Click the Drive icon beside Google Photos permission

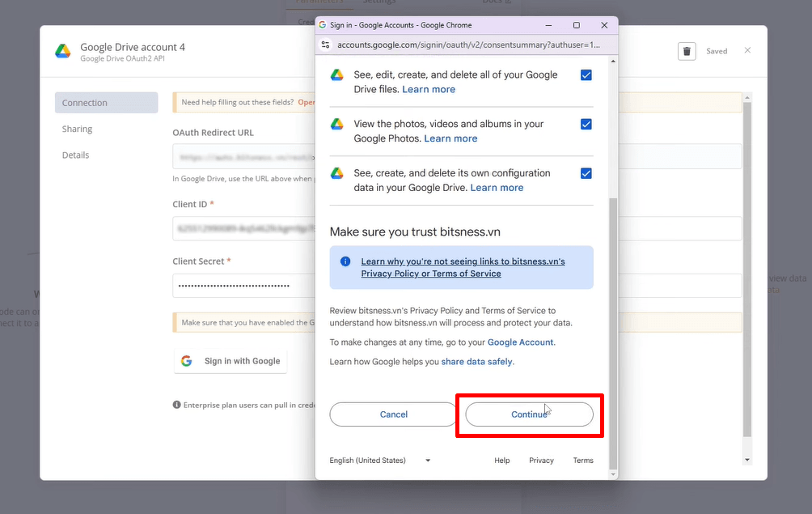tap(337, 125)
